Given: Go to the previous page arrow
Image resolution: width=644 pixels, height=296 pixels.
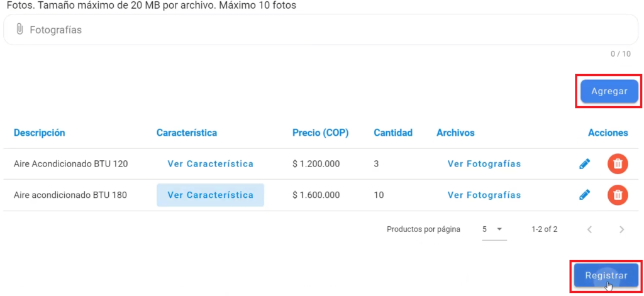Looking at the screenshot, I should (x=590, y=229).
